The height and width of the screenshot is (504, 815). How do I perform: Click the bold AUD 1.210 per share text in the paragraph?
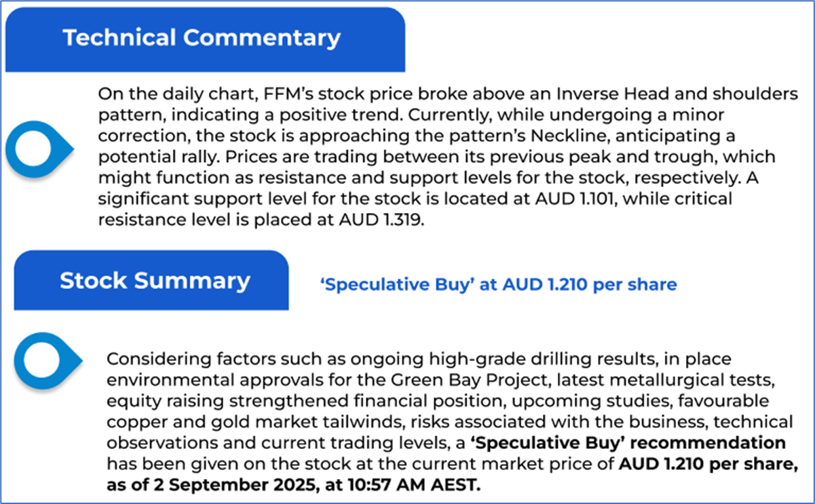[705, 465]
